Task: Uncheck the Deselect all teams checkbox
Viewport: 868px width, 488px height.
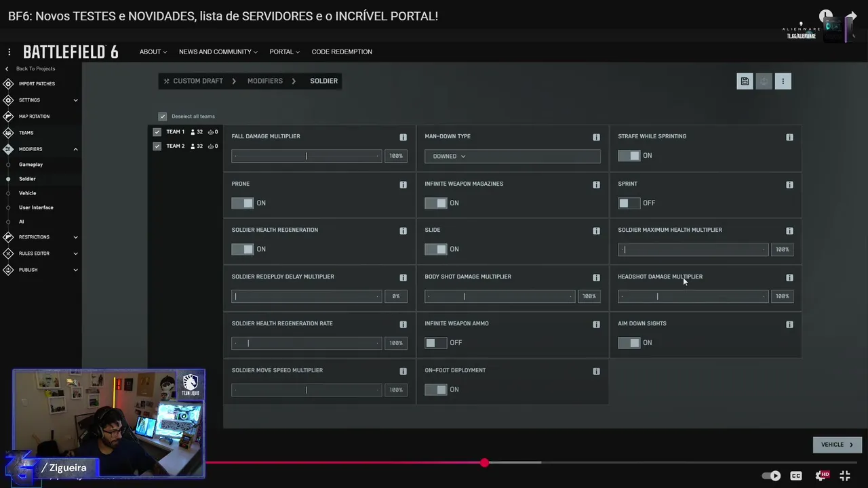Action: click(x=162, y=117)
